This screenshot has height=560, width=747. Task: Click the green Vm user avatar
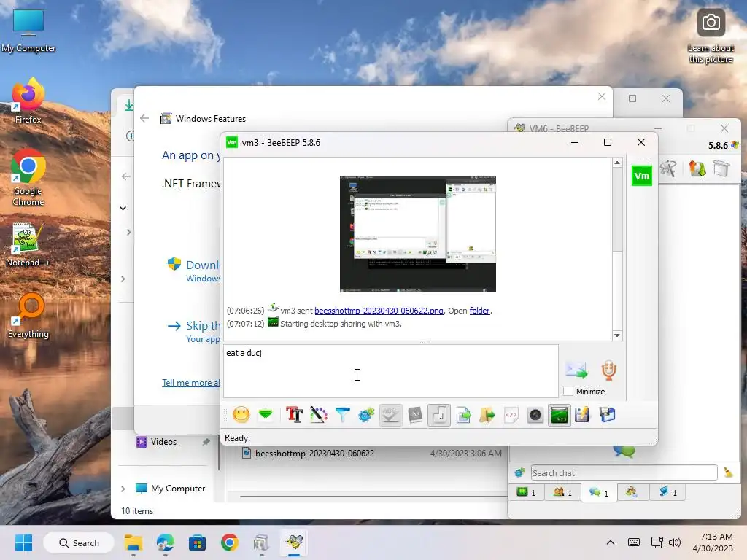pos(642,176)
